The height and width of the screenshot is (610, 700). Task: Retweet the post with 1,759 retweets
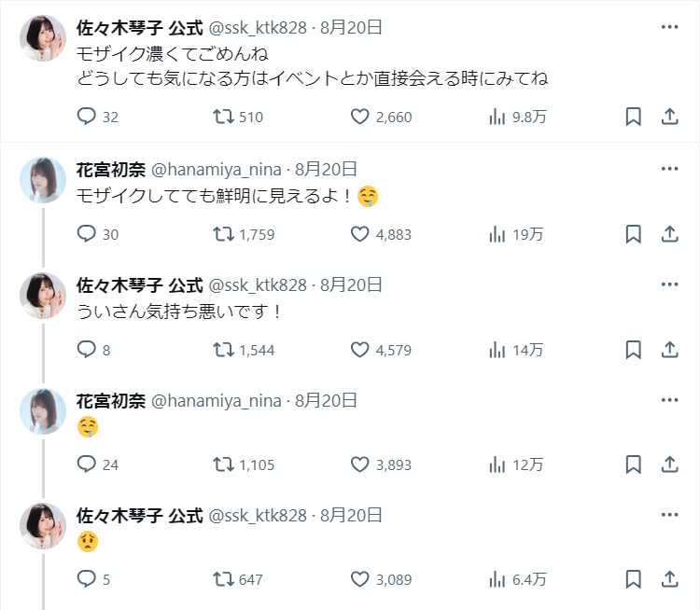coord(223,234)
